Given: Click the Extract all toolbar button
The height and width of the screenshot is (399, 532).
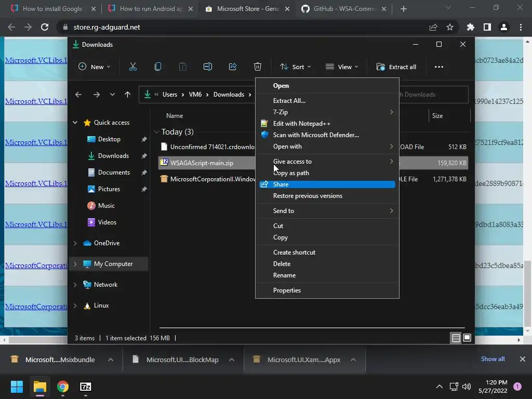Looking at the screenshot, I should [396, 67].
